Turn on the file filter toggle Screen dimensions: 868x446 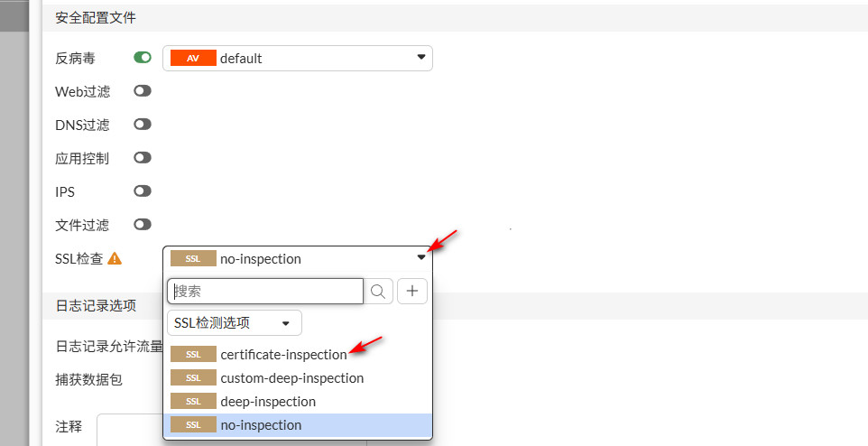[143, 225]
